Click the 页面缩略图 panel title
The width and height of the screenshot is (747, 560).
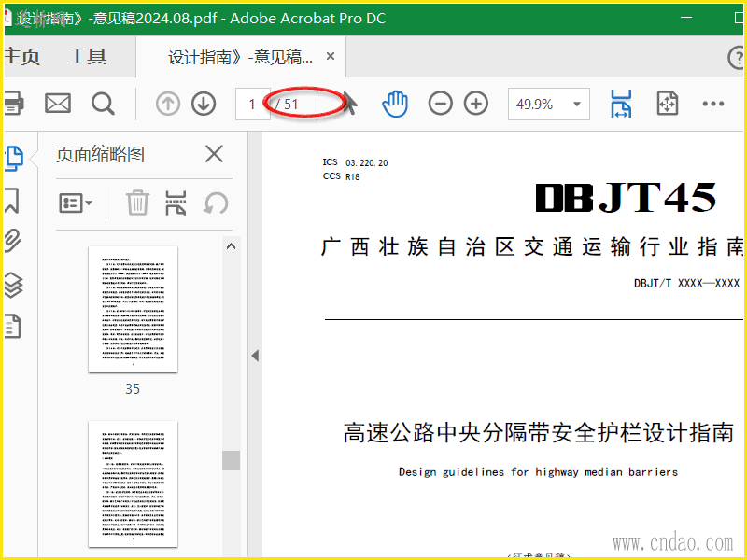(100, 154)
